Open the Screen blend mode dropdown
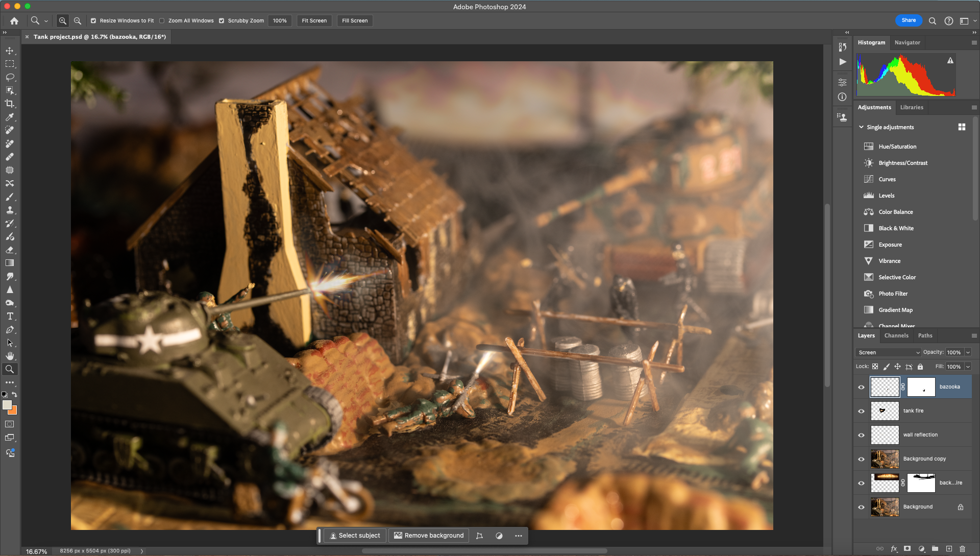 (888, 352)
